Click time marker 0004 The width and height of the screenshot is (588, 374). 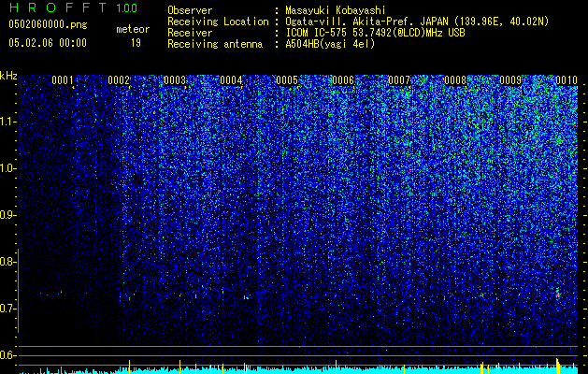pyautogui.click(x=231, y=80)
